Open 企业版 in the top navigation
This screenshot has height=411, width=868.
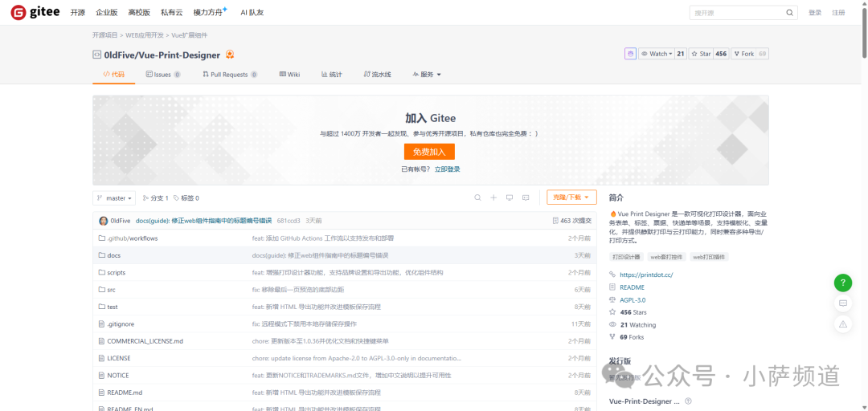point(106,13)
